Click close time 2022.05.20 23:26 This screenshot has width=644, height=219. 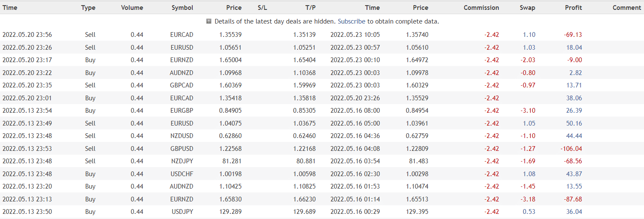(x=355, y=98)
